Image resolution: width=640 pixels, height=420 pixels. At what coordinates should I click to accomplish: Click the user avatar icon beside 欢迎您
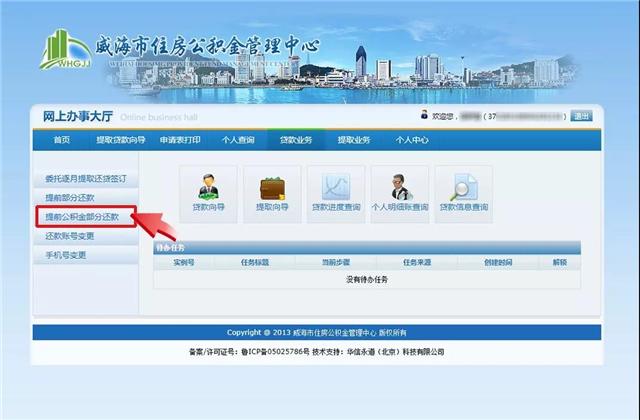(x=424, y=115)
